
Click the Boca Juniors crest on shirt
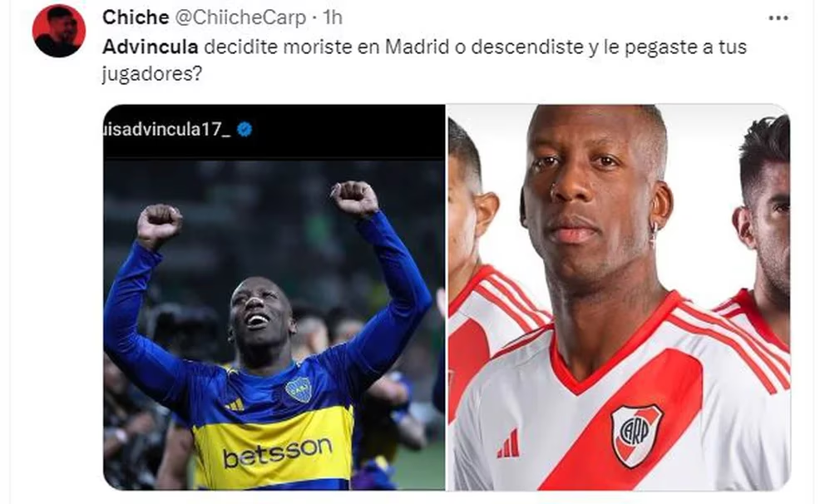pos(299,389)
